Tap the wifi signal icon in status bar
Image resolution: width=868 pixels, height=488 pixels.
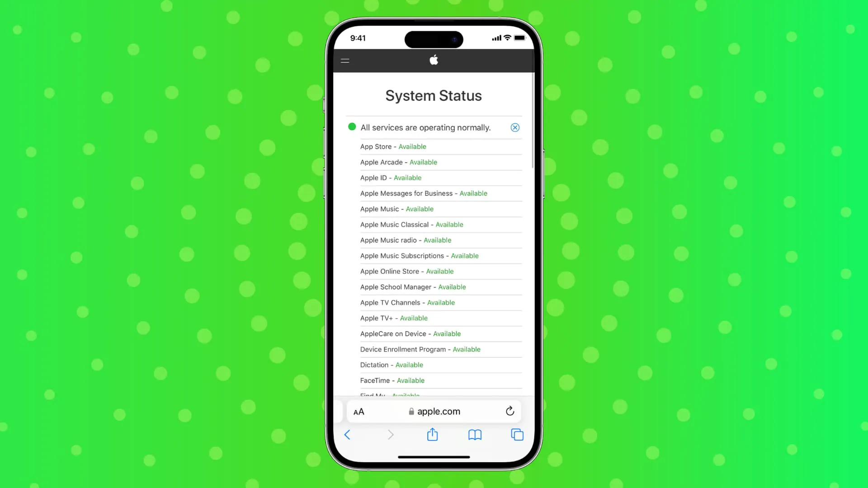507,38
